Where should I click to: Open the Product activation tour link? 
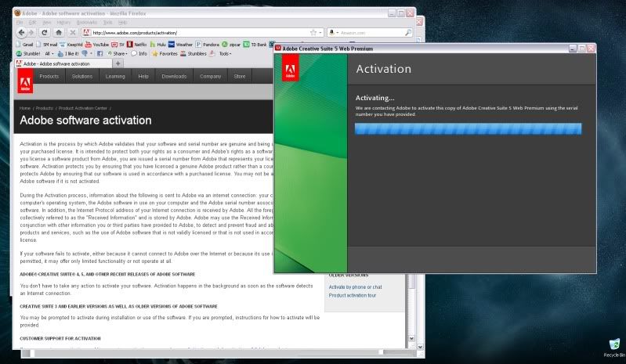(x=353, y=295)
